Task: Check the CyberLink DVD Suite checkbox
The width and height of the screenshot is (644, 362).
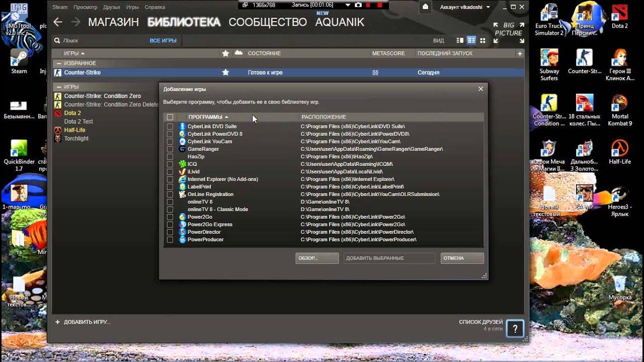Action: [x=170, y=126]
